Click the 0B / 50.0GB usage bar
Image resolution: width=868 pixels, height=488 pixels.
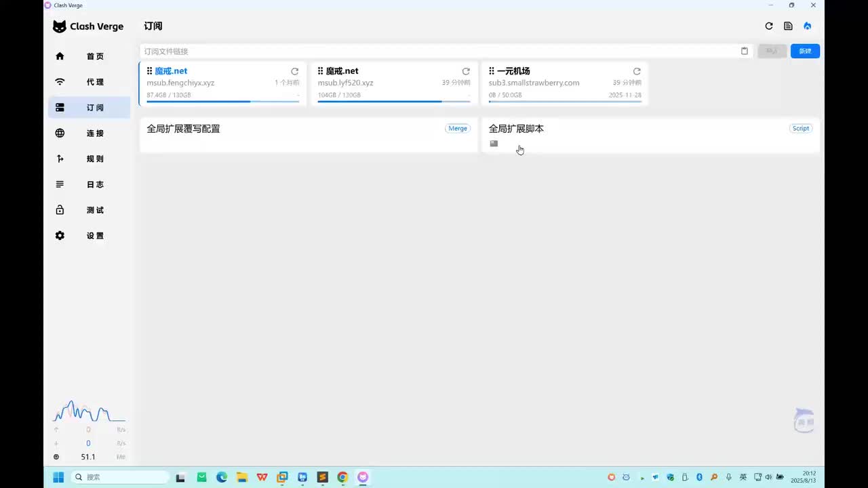tap(565, 102)
